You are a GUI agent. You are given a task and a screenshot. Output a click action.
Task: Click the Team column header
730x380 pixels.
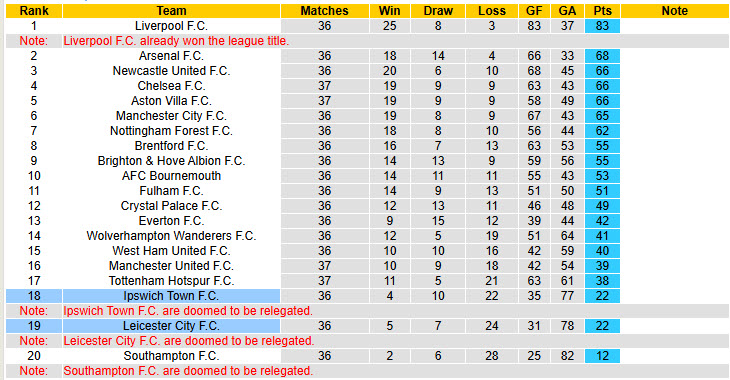[171, 11]
